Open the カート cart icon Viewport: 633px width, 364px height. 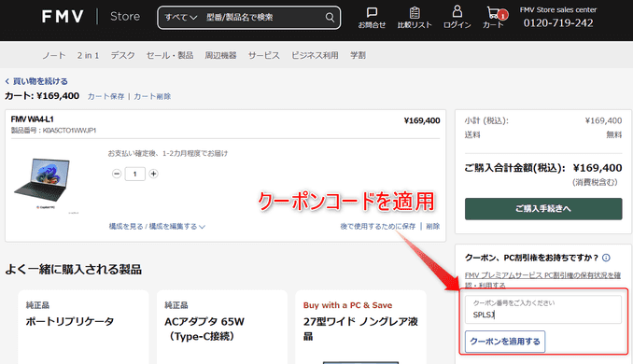tap(494, 18)
